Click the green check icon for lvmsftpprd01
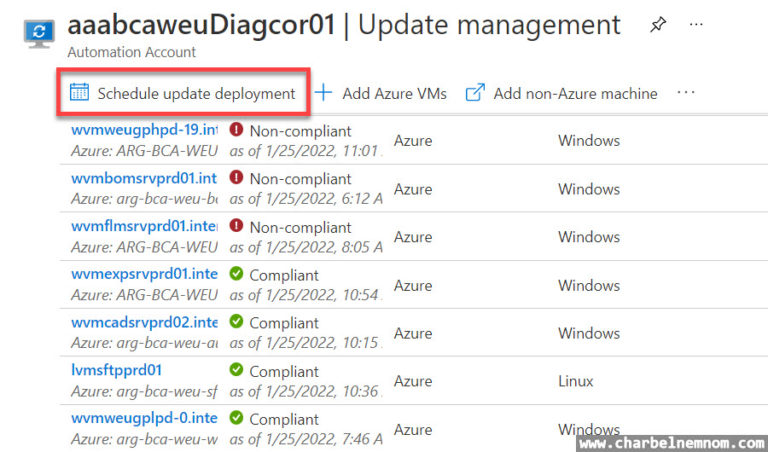768x452 pixels. click(237, 369)
